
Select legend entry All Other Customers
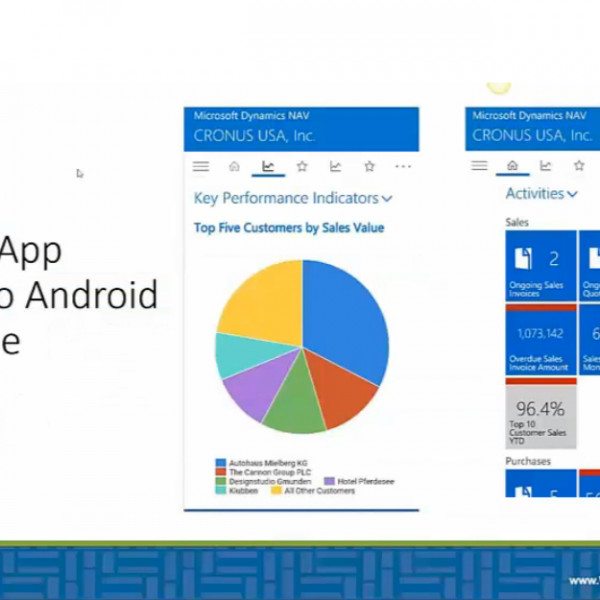tap(313, 491)
